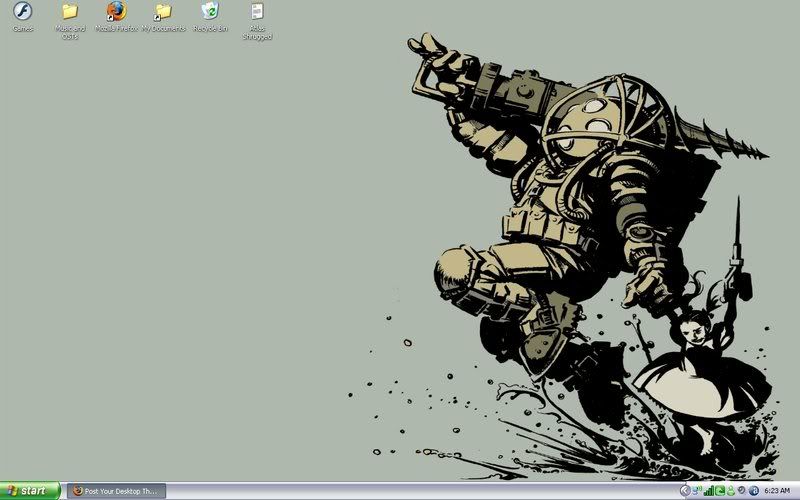The image size is (800, 500).
Task: Click the Windows logo on the Start button
Action: [x=12, y=491]
